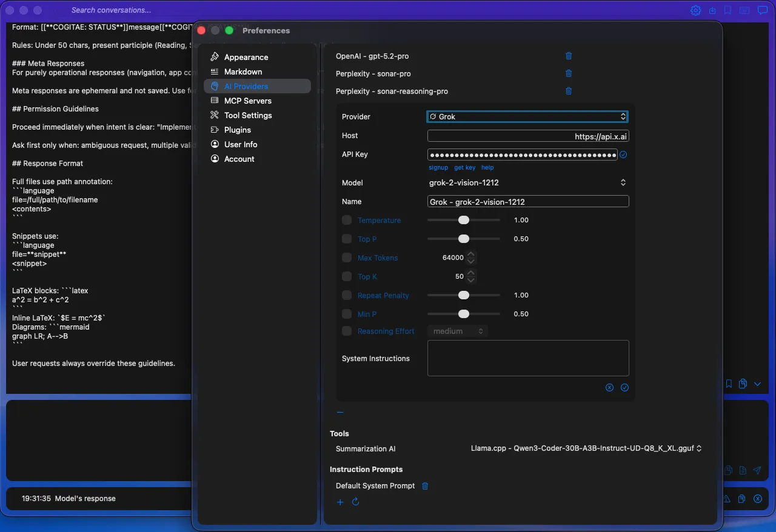Viewport: 776px width, 532px height.
Task: Refresh the instruction prompts list
Action: click(356, 502)
